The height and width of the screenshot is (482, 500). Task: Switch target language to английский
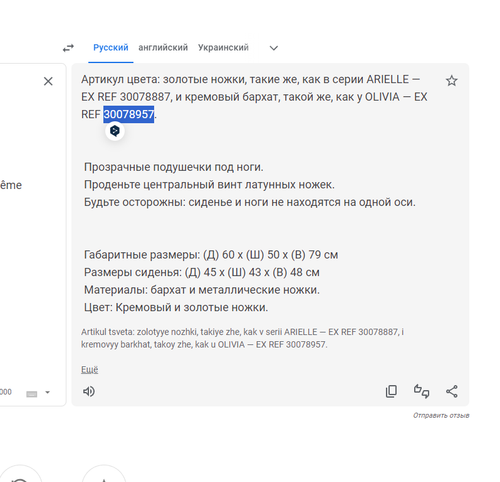tap(163, 48)
